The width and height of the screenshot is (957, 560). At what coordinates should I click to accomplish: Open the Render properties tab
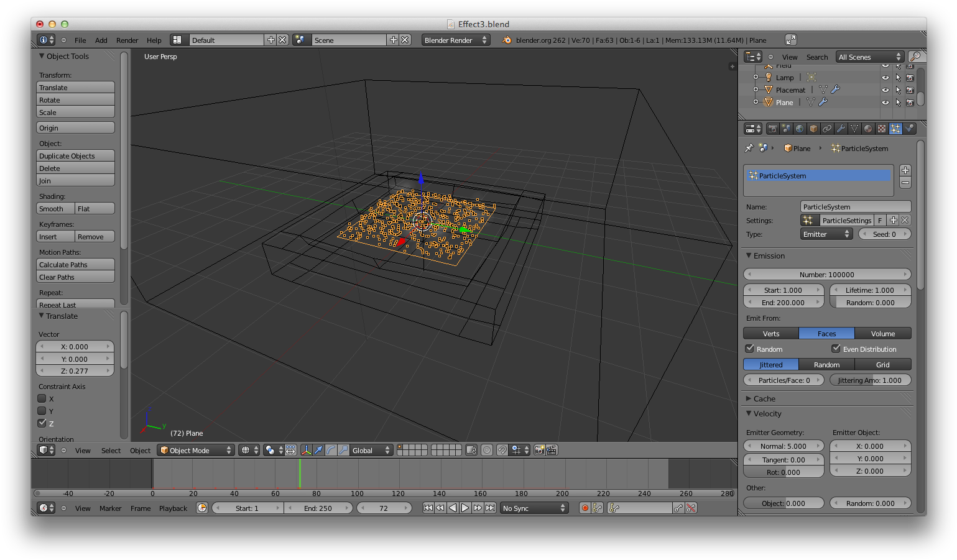772,128
